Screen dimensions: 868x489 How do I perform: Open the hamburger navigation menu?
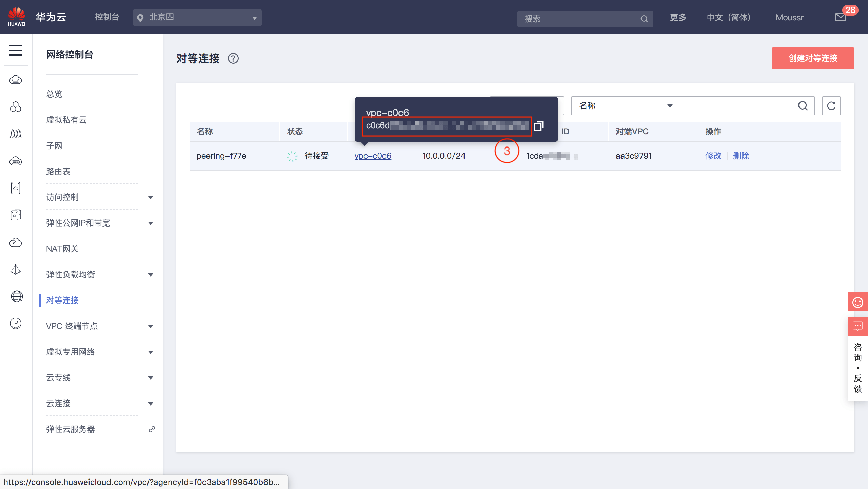[x=15, y=50]
